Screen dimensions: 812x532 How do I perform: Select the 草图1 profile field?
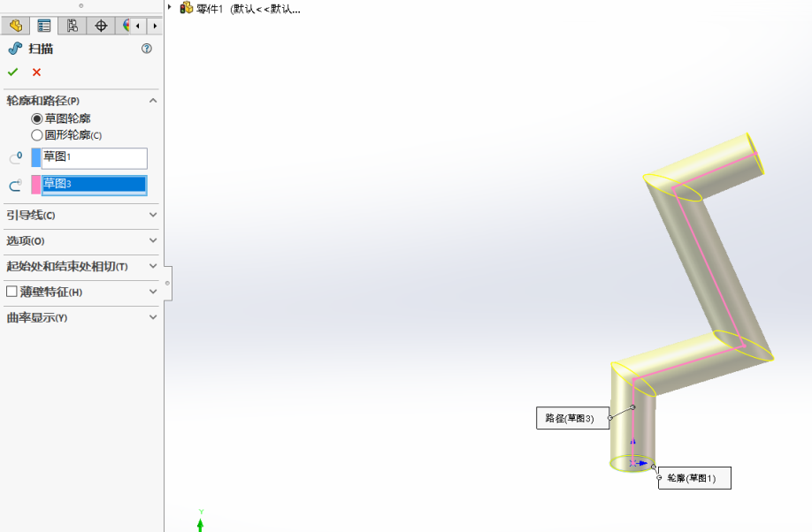point(95,158)
